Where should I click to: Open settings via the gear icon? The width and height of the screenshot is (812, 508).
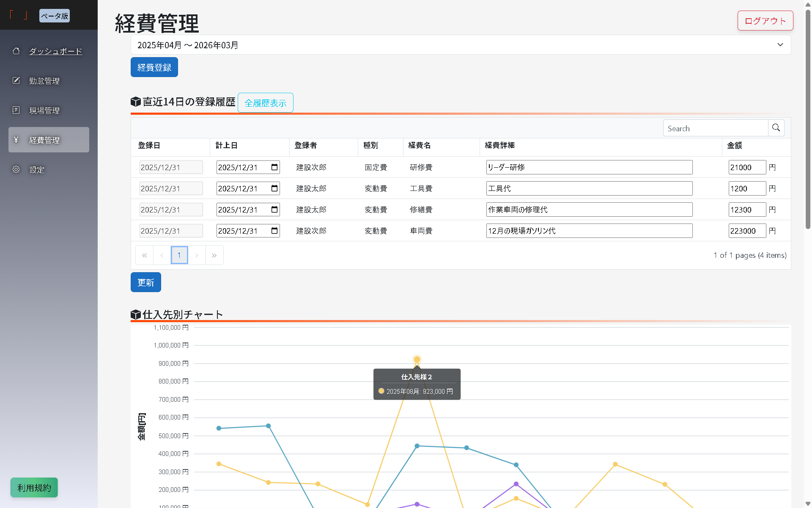pos(16,169)
